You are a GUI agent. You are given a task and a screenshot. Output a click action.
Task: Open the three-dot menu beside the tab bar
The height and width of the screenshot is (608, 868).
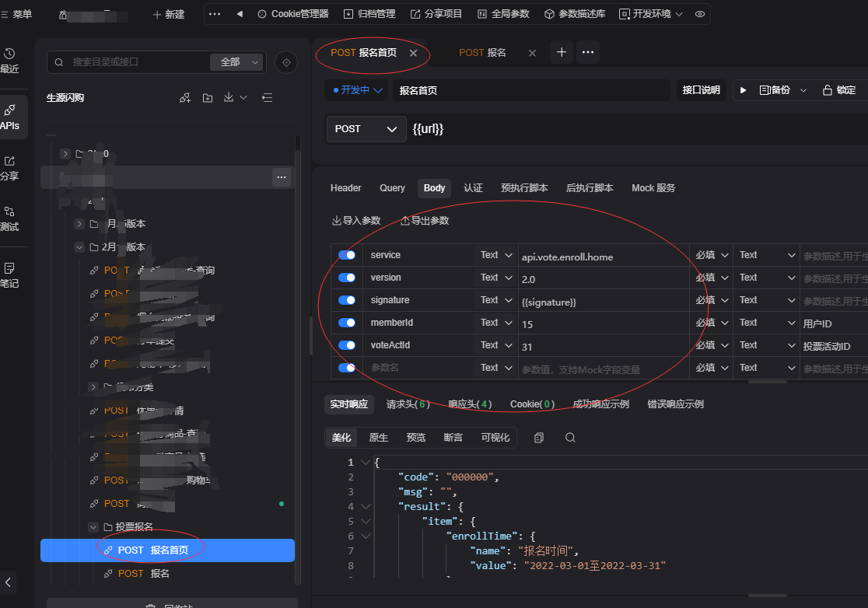pyautogui.click(x=588, y=52)
